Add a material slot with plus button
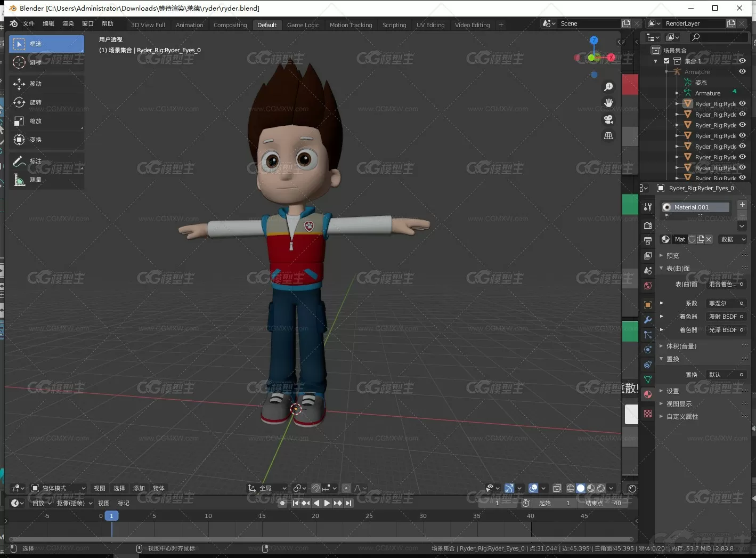 click(x=742, y=205)
